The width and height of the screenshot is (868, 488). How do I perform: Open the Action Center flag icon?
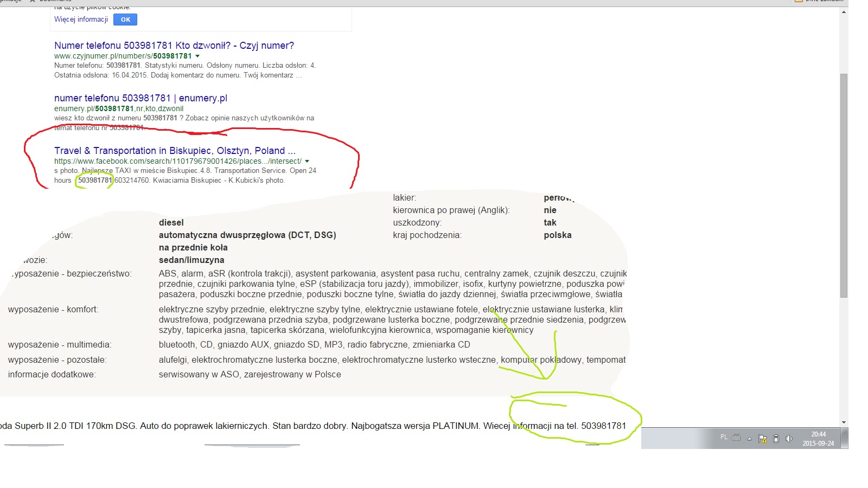click(x=762, y=439)
